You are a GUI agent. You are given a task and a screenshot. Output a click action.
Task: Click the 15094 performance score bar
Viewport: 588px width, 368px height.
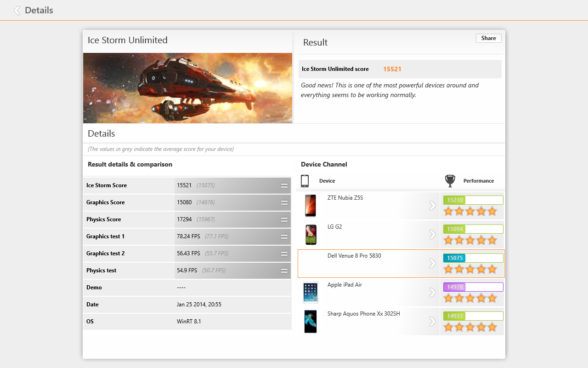(473, 229)
